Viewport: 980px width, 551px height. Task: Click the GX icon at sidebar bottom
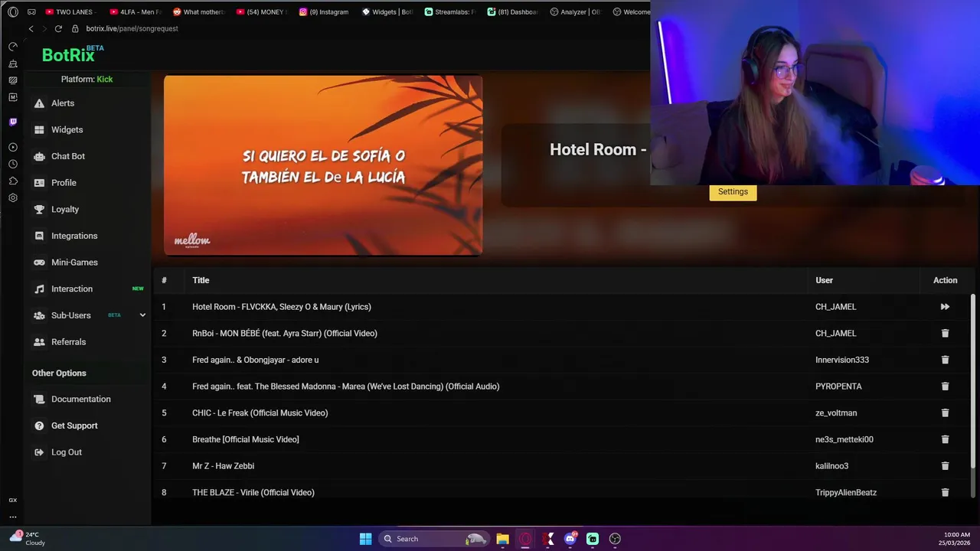point(13,500)
